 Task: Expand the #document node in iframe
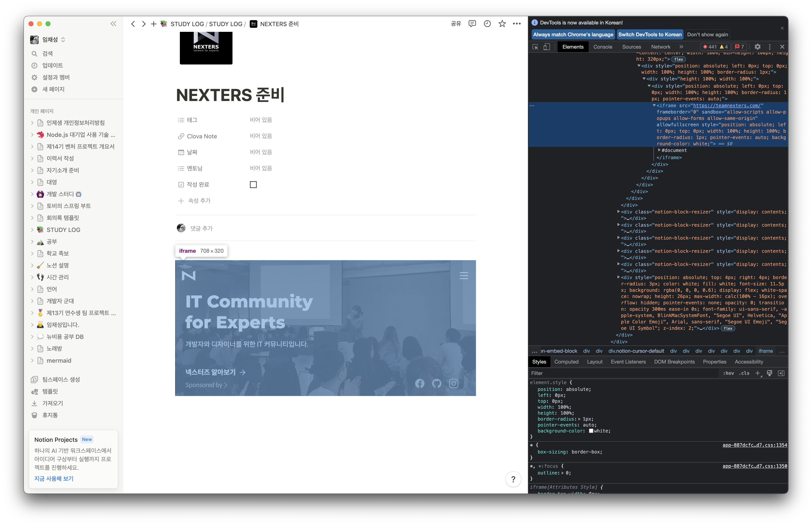pyautogui.click(x=659, y=150)
